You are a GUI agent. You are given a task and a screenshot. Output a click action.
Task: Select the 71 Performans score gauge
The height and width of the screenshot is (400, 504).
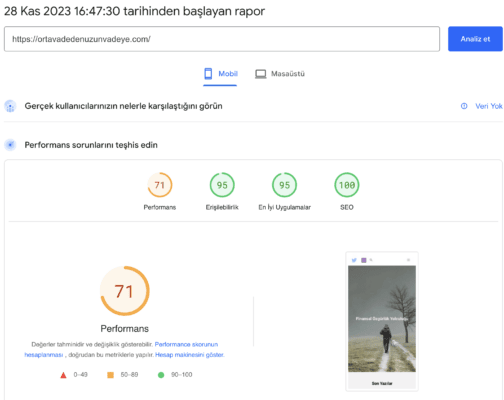pyautogui.click(x=160, y=185)
